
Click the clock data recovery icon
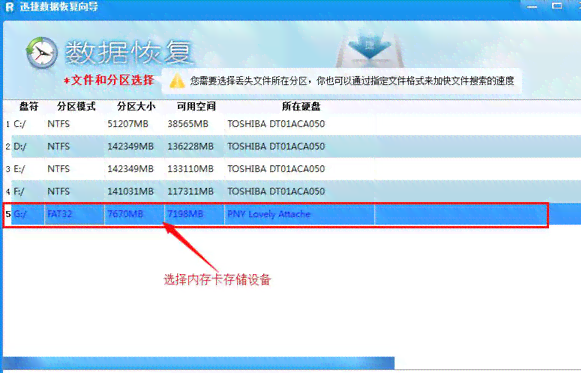coord(42,53)
